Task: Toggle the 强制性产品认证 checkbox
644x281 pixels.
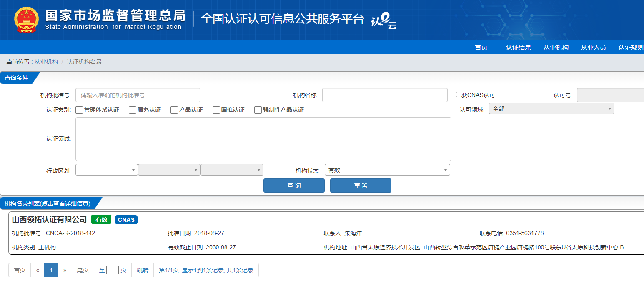Action: point(258,110)
